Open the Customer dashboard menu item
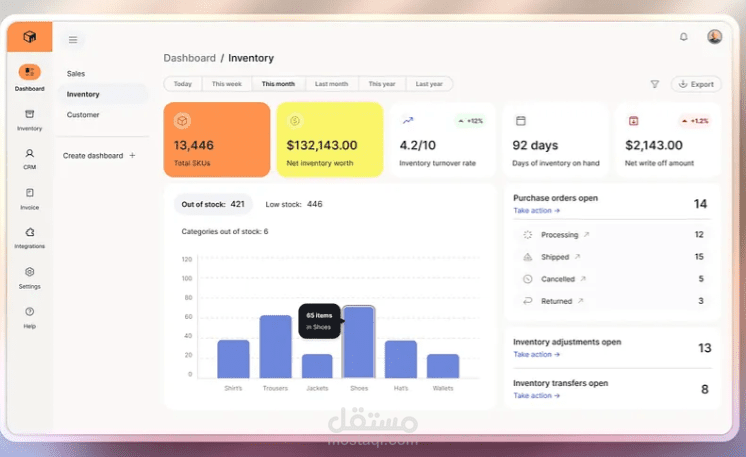 click(x=83, y=115)
